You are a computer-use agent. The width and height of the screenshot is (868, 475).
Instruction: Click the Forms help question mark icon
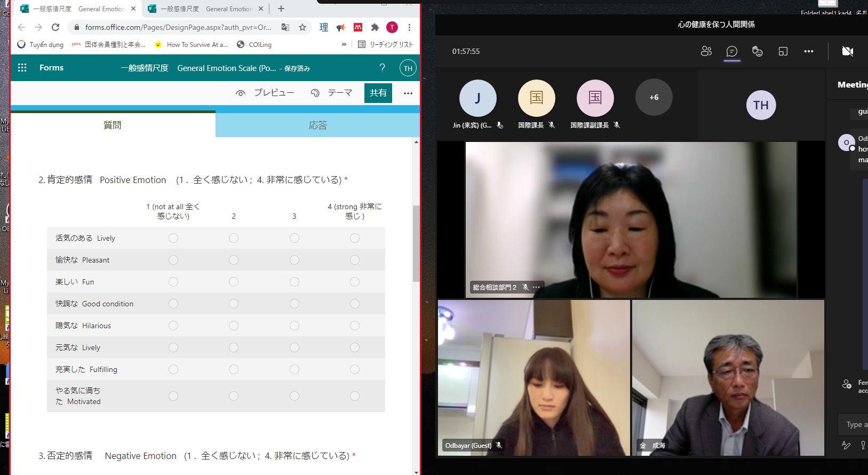point(382,68)
